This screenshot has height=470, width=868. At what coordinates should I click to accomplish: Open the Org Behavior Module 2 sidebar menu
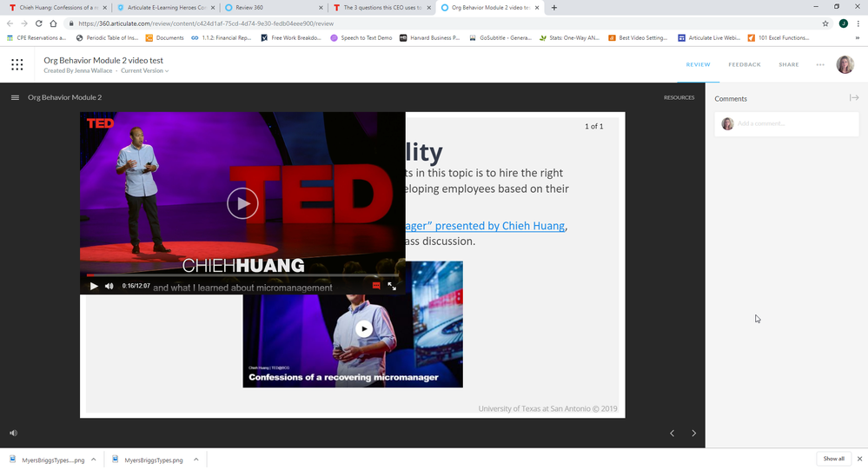coord(15,97)
